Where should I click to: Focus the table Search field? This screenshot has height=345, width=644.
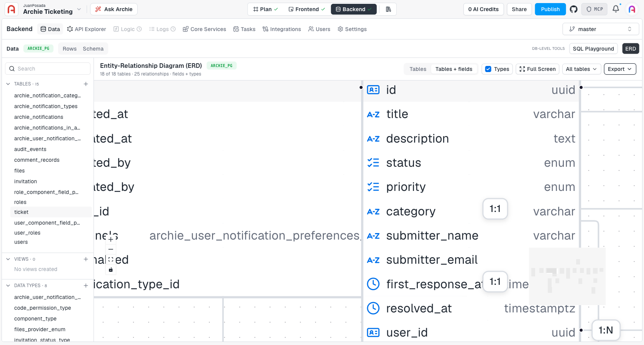[x=48, y=69]
